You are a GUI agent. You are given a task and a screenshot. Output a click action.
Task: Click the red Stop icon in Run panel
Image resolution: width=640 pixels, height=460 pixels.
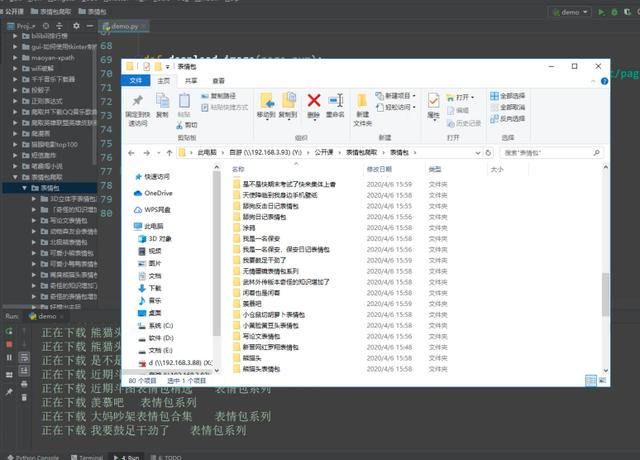pos(9,344)
